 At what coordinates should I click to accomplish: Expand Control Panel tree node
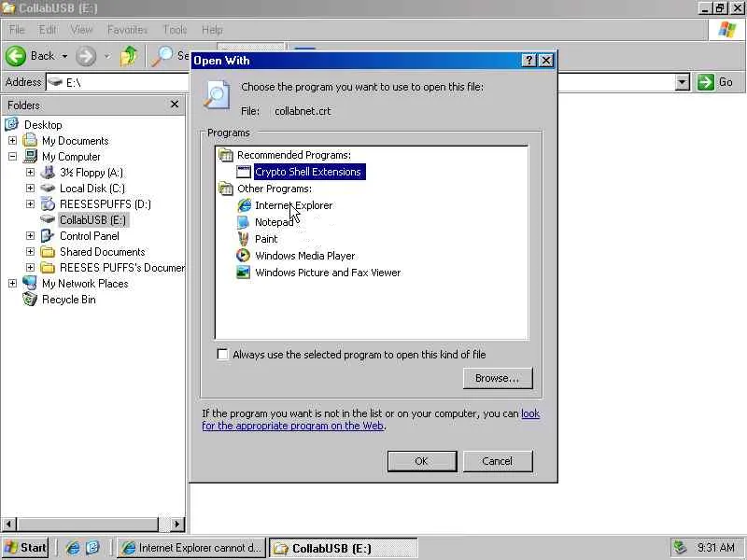tap(30, 236)
